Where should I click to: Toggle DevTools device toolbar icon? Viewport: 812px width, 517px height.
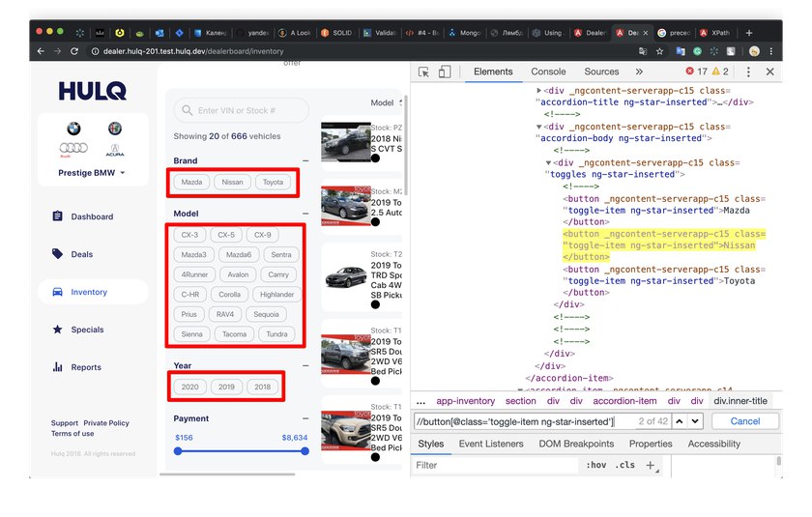445,72
